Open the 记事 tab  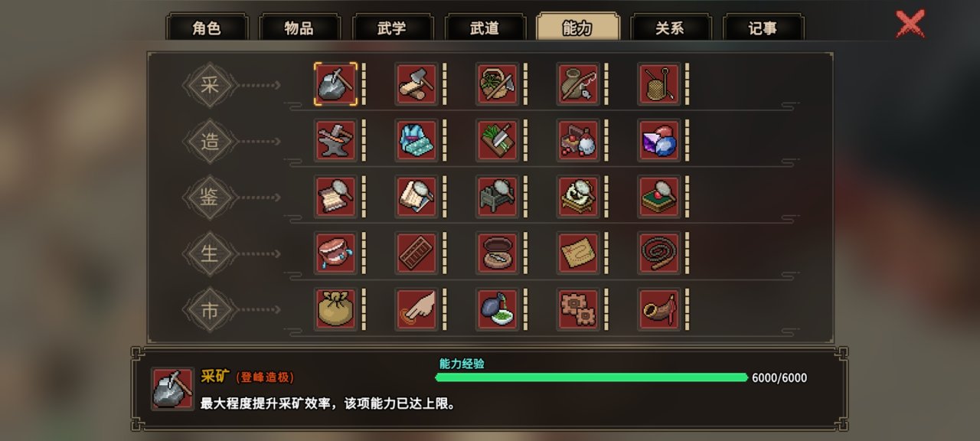tap(763, 28)
